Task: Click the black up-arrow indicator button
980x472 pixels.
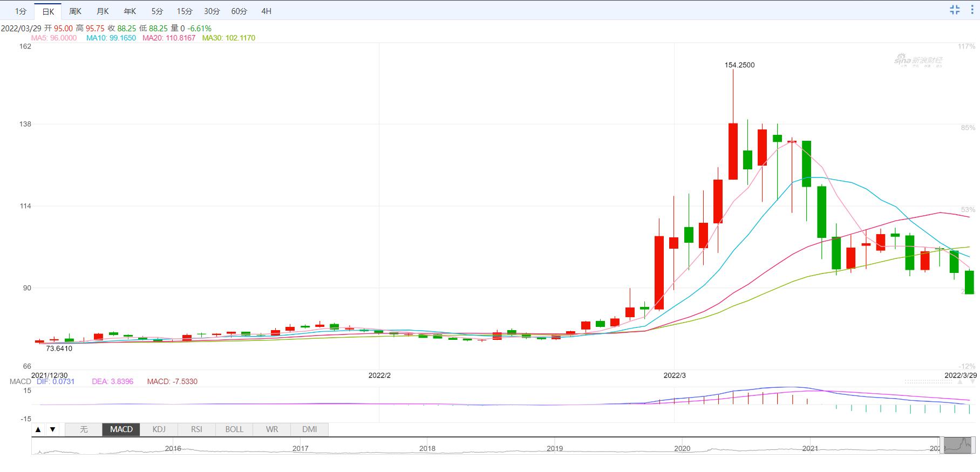Action: coord(38,429)
